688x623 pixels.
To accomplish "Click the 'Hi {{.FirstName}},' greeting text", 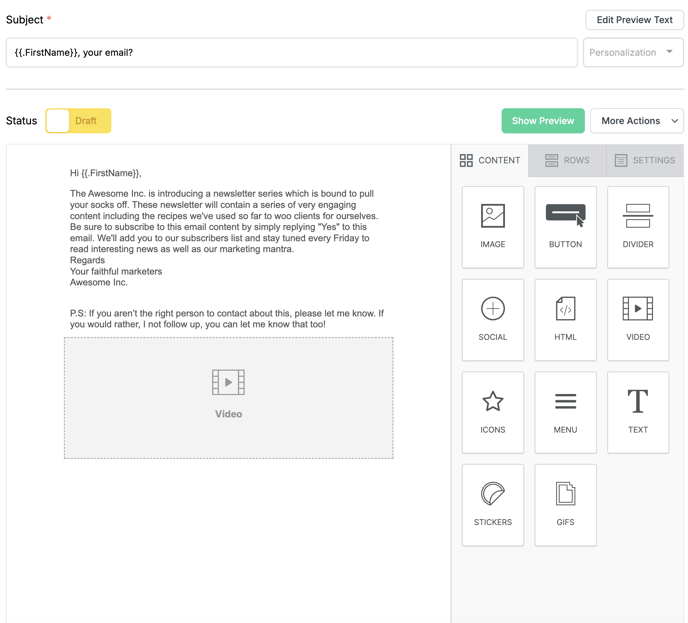I will click(x=106, y=173).
